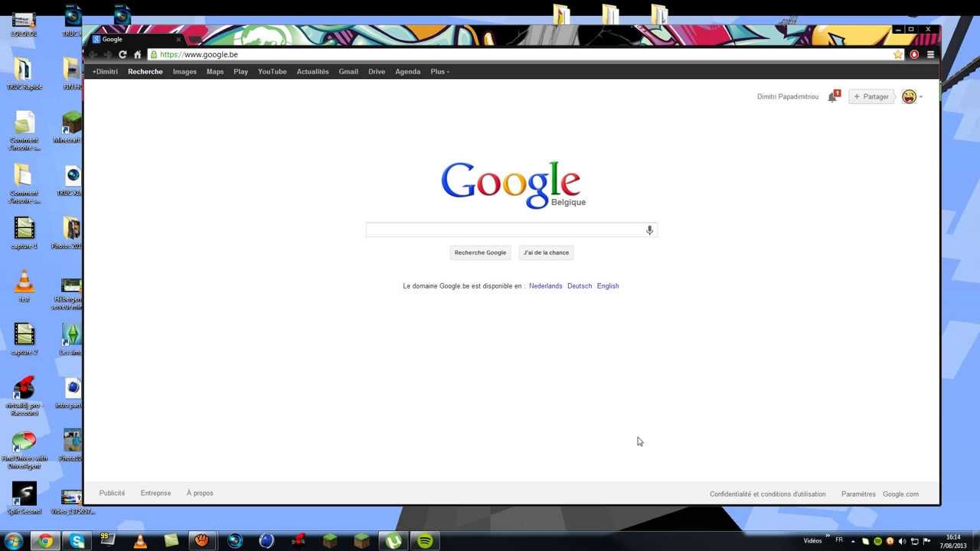Open a new tab next to Google tab

coord(195,40)
